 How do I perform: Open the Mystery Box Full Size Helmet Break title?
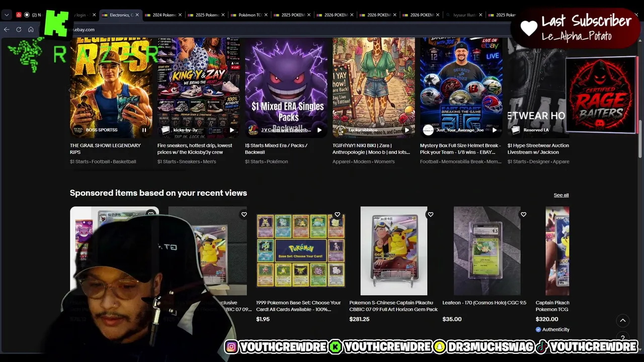pos(460,149)
